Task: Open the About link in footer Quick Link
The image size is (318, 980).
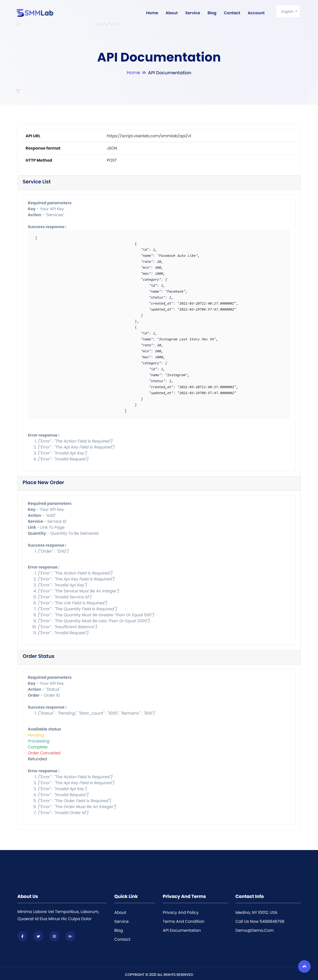Action: point(120,912)
